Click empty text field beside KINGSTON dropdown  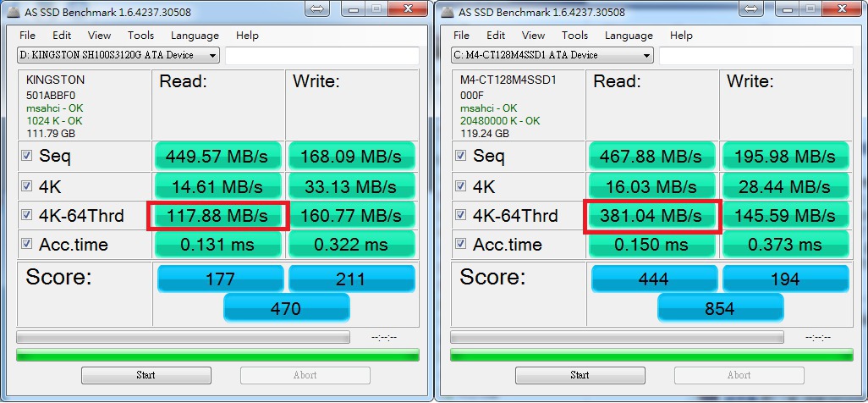click(x=322, y=55)
